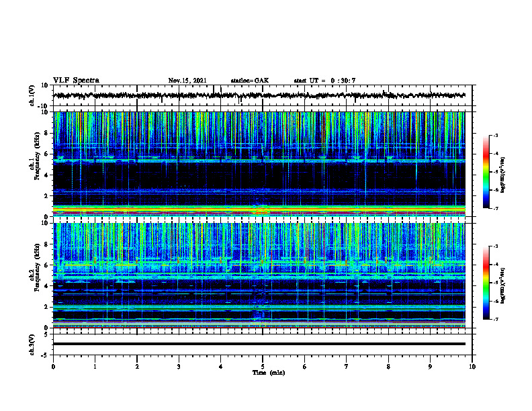
Task: Click the log(PSD) label beside ch.2 color bar
Action: tap(503, 285)
